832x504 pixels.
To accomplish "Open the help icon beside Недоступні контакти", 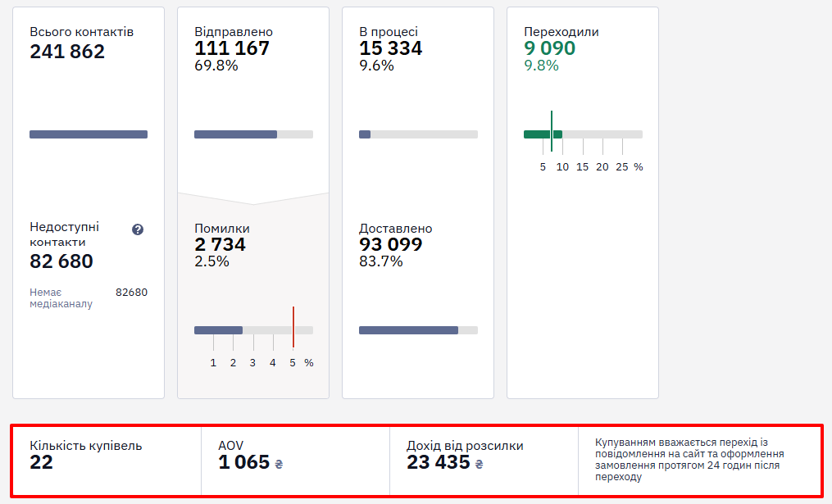I will click(x=138, y=229).
